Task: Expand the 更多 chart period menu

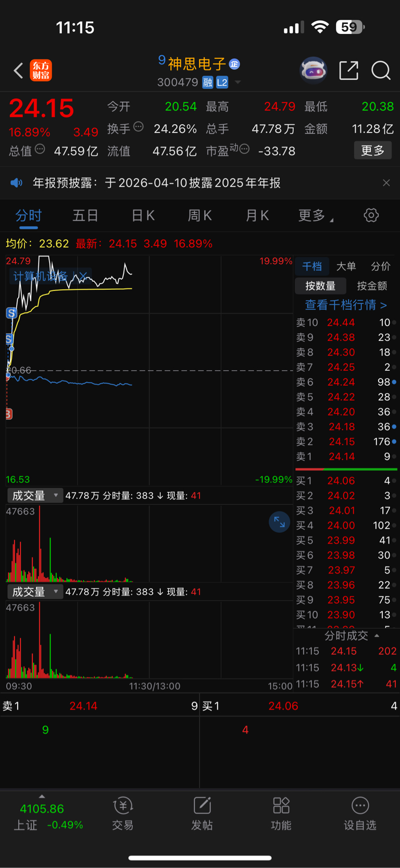Action: pyautogui.click(x=315, y=216)
